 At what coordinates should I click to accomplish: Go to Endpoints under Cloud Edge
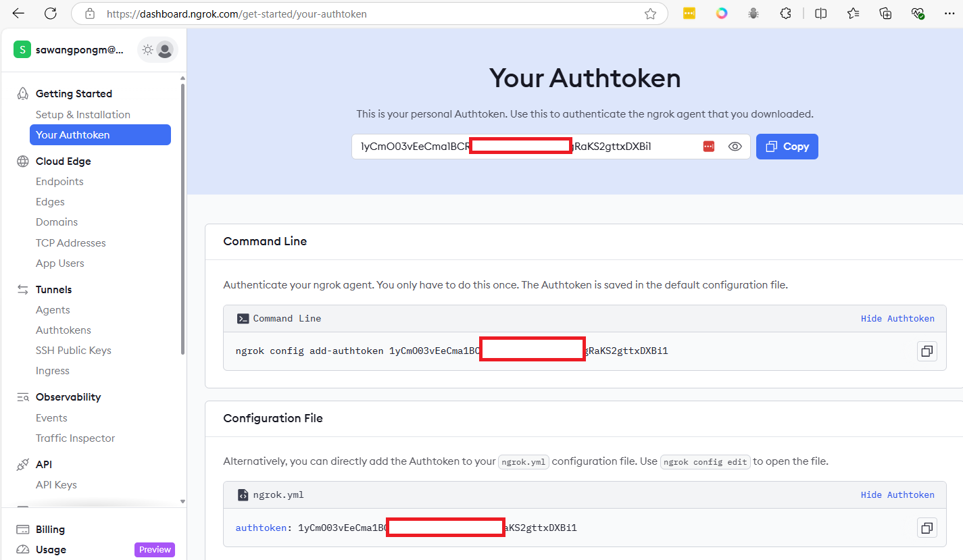[x=59, y=182]
